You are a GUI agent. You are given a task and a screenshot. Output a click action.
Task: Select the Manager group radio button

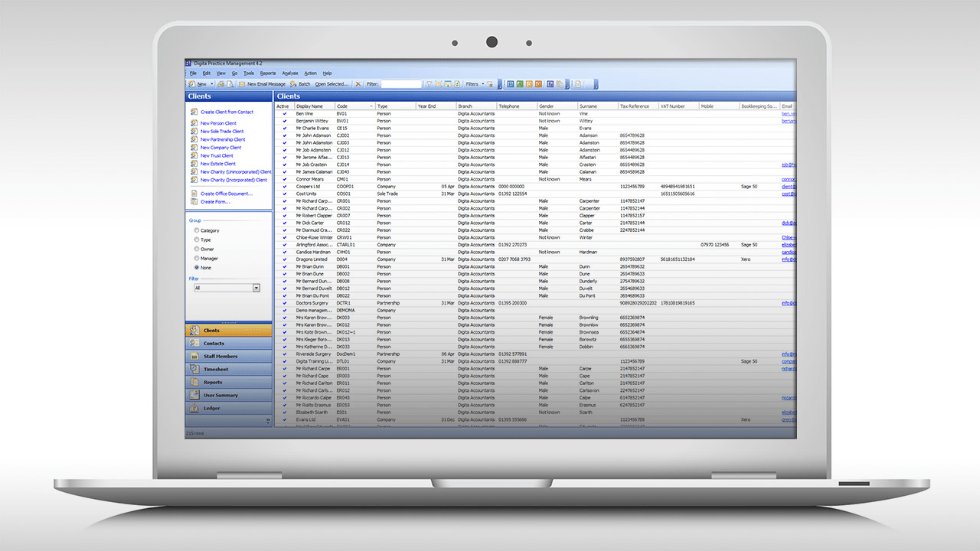[197, 259]
